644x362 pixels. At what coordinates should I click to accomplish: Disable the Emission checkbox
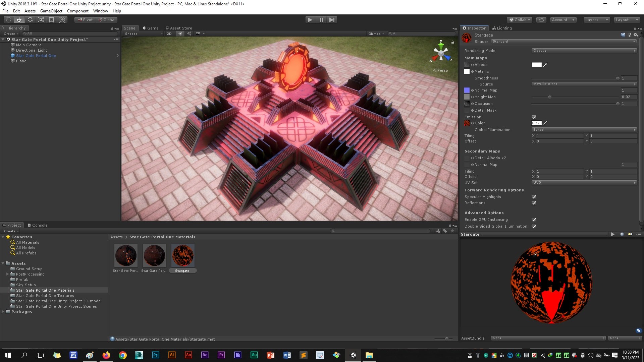pyautogui.click(x=534, y=117)
